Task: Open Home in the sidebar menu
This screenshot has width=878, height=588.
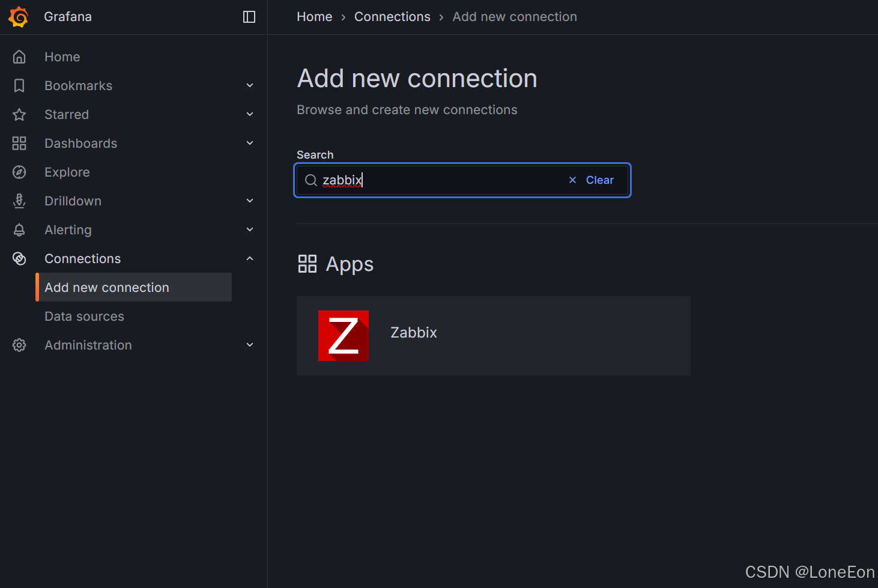Action: pos(62,57)
